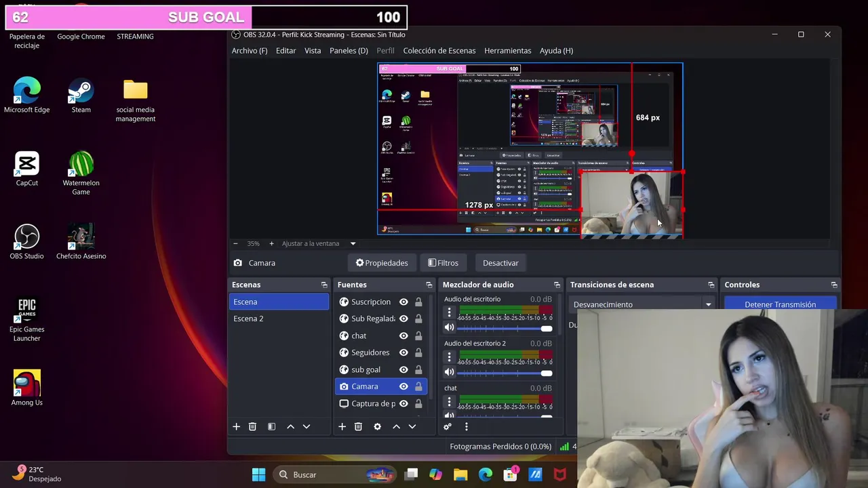
Task: Open source properties gear in Fuentes toolbar
Action: [x=377, y=426]
